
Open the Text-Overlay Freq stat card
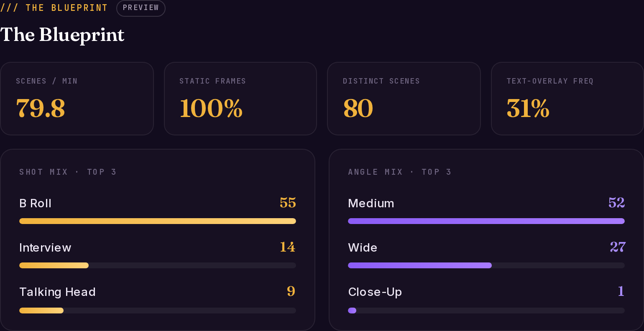coord(567,99)
